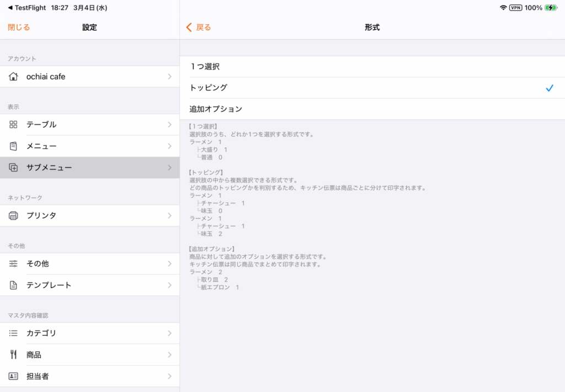Viewport: 565px width, 392px height.
Task: Choose the 追加オプション format
Action: point(216,109)
